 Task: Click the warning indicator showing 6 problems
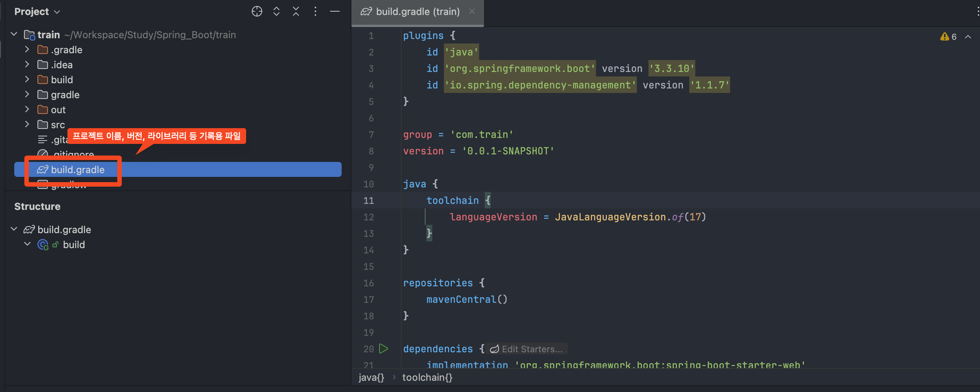949,36
